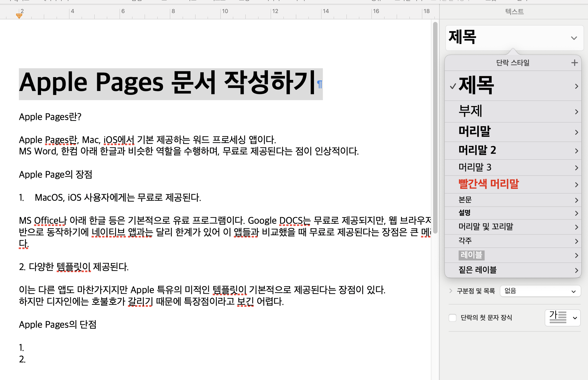Click arrow beside 빨간색 머리말 style
Screen dimensions: 588x380
[576, 185]
